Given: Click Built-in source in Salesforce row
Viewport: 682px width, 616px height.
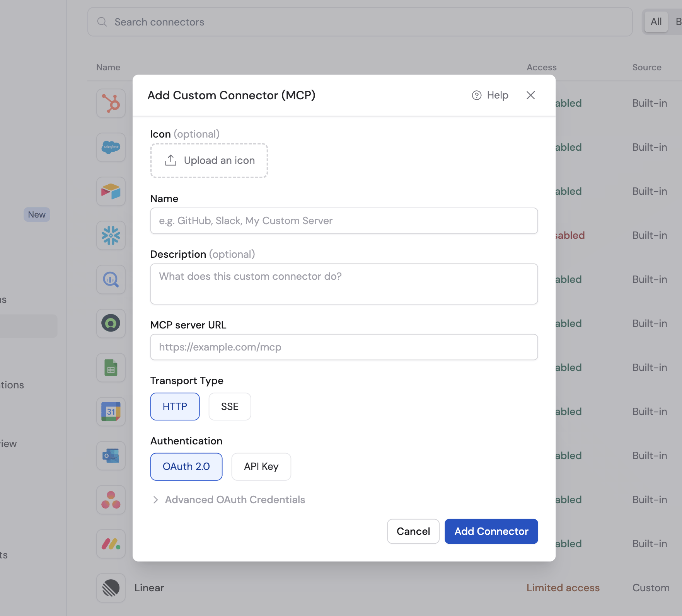Looking at the screenshot, I should (650, 147).
